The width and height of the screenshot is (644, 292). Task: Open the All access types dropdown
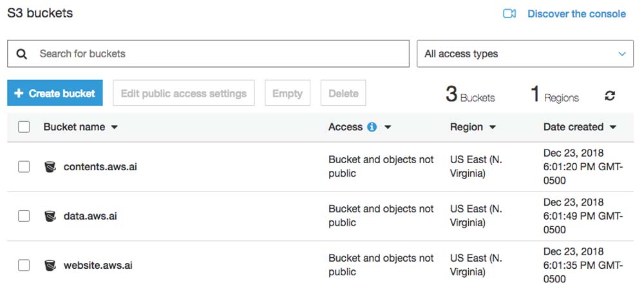[525, 54]
